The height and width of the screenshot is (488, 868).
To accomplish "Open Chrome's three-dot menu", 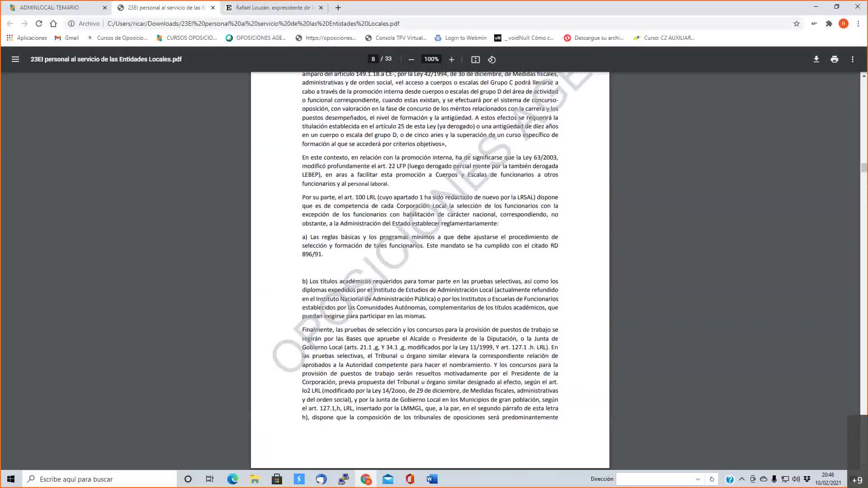I will pos(858,23).
